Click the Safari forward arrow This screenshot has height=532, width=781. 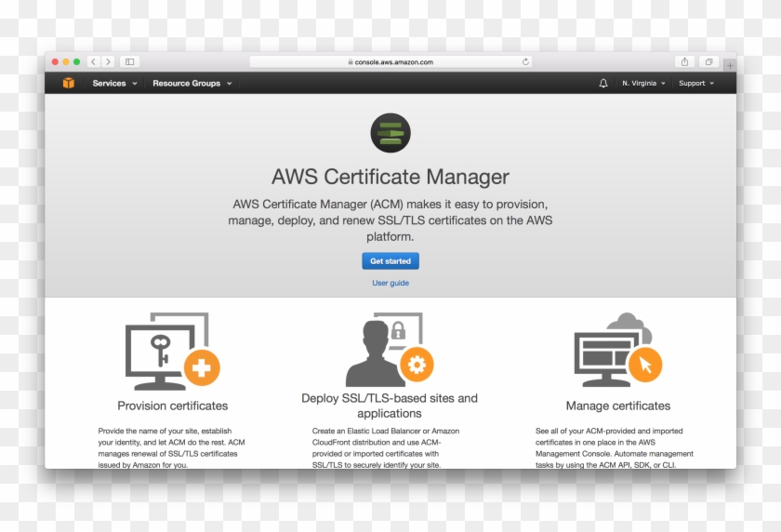pyautogui.click(x=108, y=61)
